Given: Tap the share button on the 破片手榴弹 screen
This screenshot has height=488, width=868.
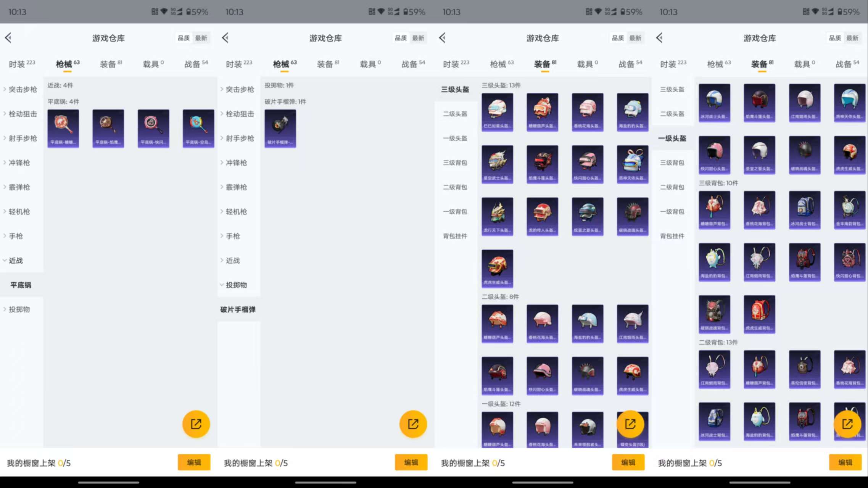Looking at the screenshot, I should tap(413, 424).
